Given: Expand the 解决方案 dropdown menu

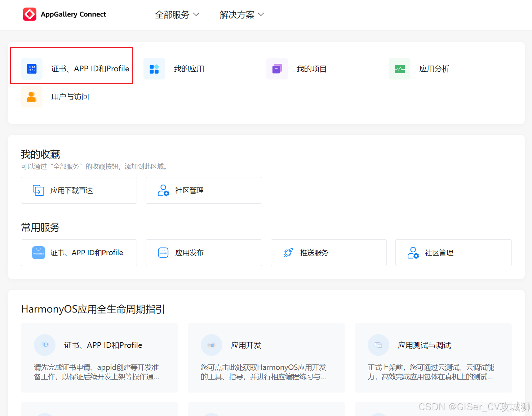Looking at the screenshot, I should 242,15.
